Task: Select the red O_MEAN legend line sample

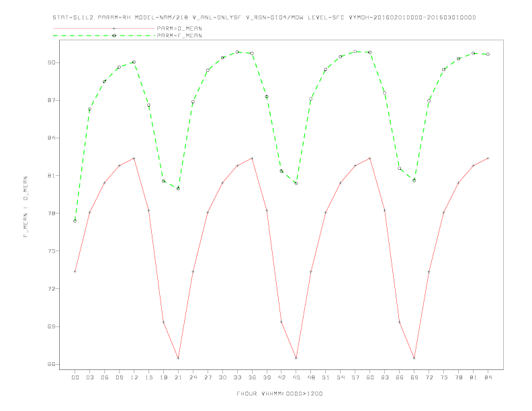Action: pyautogui.click(x=104, y=28)
